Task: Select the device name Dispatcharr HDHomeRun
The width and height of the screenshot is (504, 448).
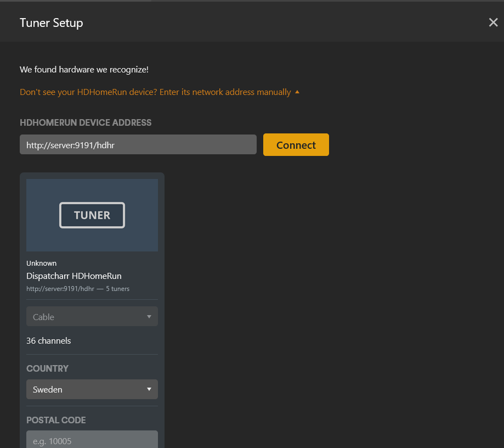Action: click(x=73, y=276)
